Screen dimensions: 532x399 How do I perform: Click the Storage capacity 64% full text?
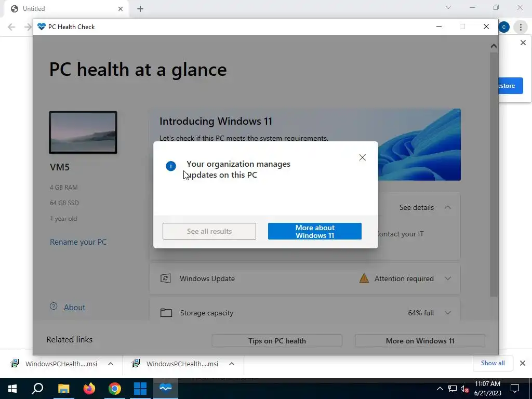coord(421,313)
